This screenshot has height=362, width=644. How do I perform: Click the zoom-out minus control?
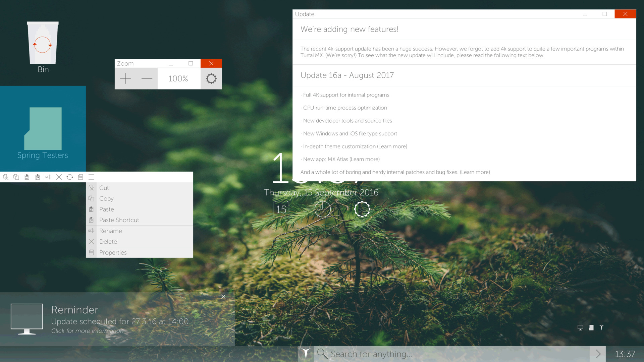[x=147, y=78]
